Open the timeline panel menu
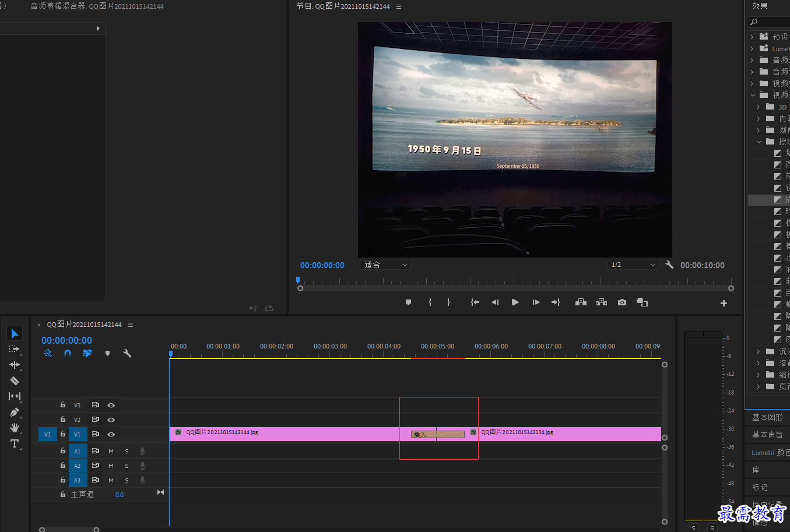Image resolution: width=790 pixels, height=532 pixels. [x=131, y=325]
